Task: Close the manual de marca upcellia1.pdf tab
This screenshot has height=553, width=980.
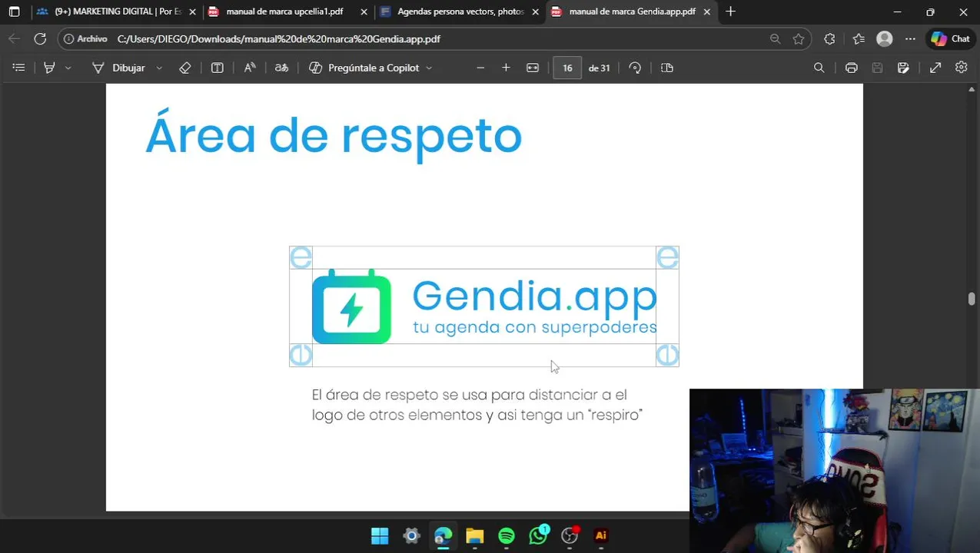Action: click(364, 12)
